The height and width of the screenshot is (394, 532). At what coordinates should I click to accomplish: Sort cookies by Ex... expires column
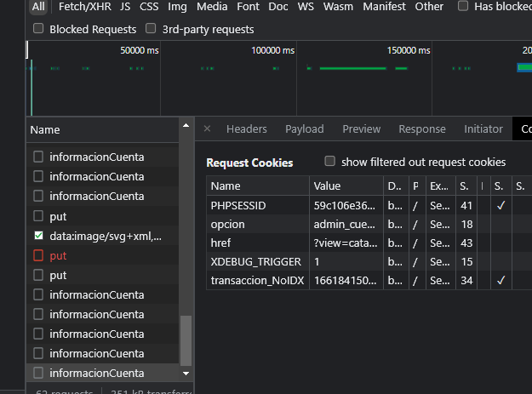pyautogui.click(x=441, y=186)
